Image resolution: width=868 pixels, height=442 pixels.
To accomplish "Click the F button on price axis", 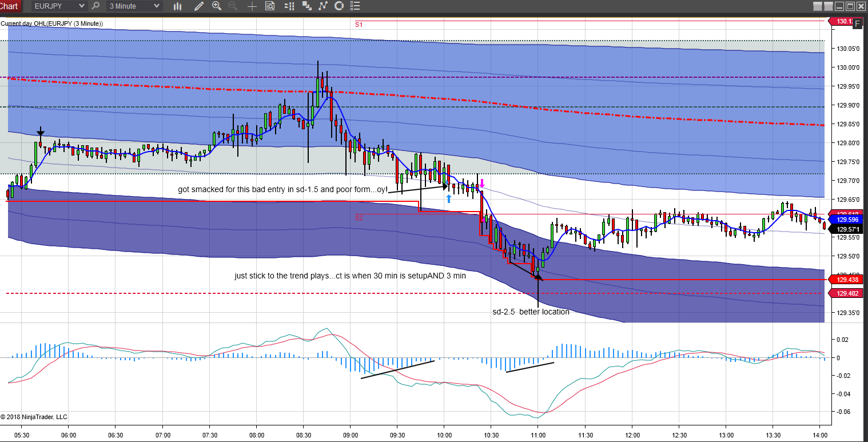I will (858, 24).
